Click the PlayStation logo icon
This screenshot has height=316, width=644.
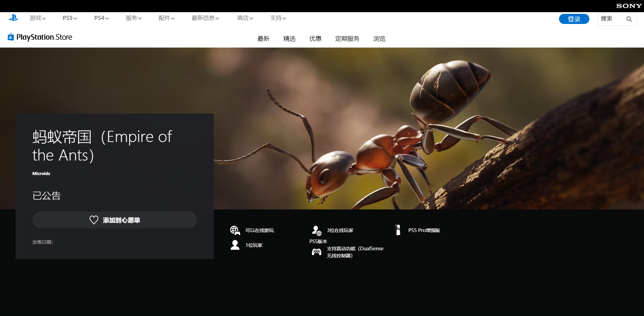click(13, 18)
